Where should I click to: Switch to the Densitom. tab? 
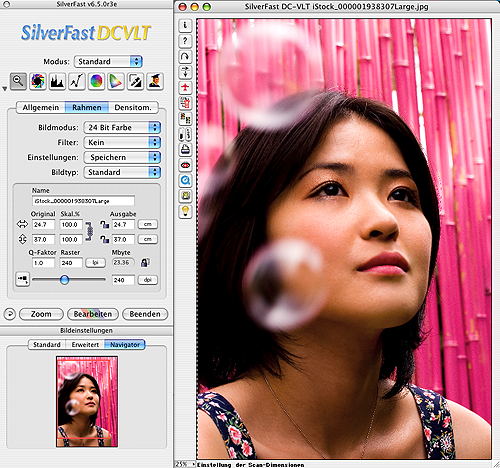pos(133,107)
